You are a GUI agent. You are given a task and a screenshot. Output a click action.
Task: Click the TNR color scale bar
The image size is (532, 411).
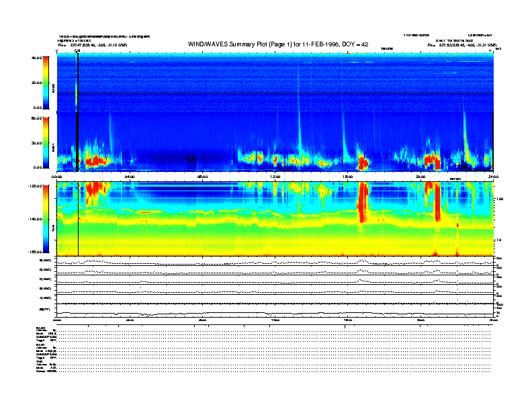(46, 219)
